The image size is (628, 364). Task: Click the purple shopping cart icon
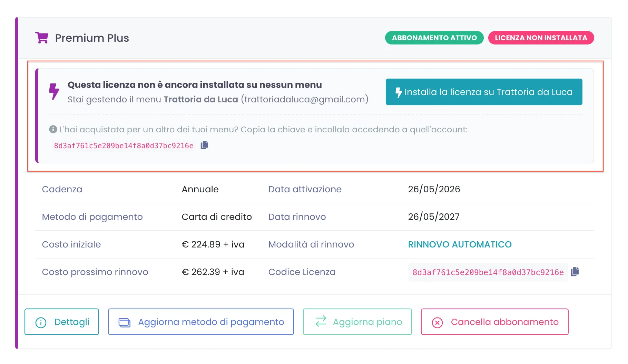pos(42,38)
